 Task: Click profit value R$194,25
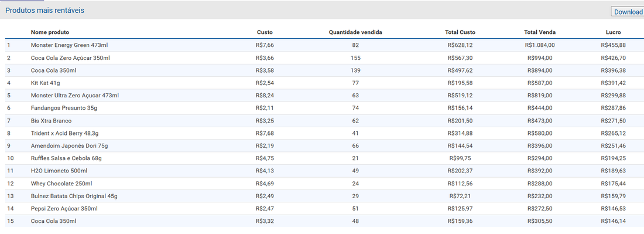[x=613, y=158]
